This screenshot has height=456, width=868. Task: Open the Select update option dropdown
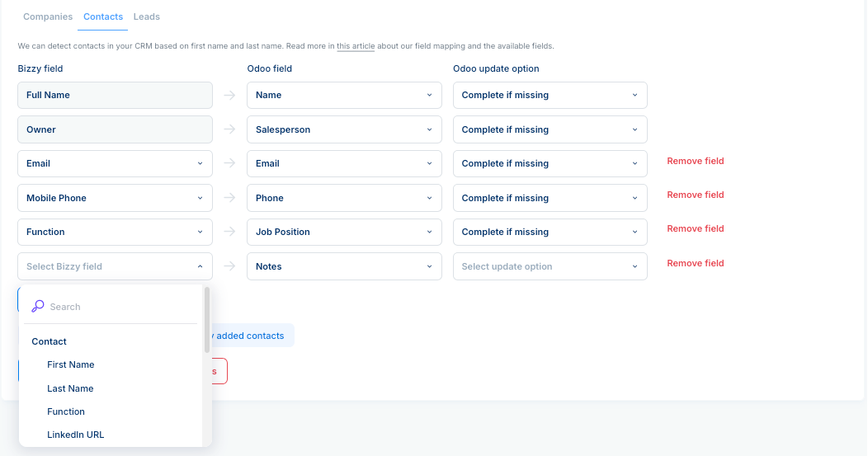(550, 266)
